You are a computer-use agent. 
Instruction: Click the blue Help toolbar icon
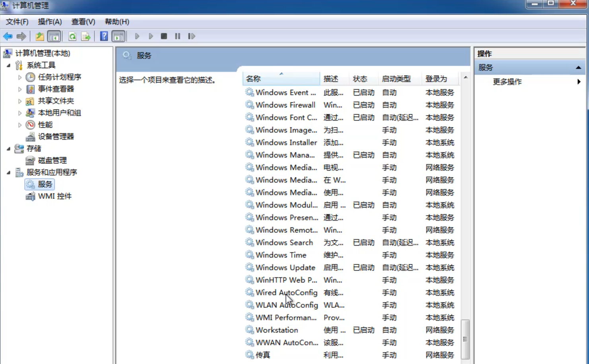[104, 37]
